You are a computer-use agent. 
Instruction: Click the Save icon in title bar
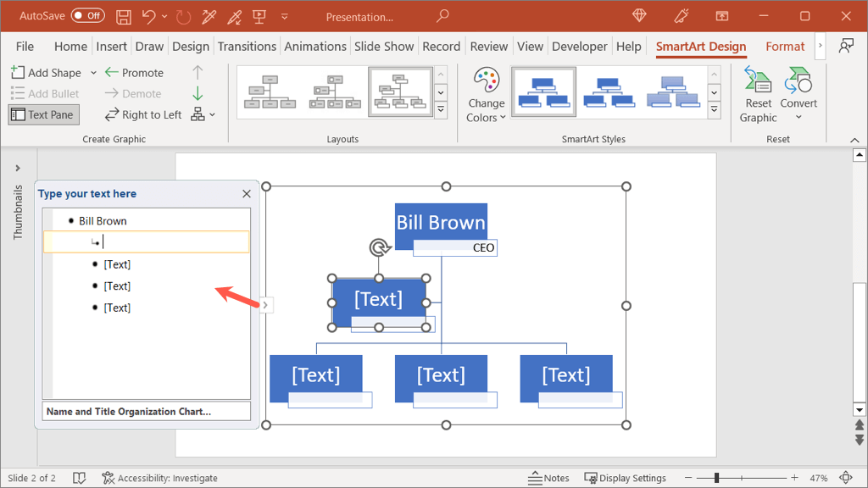tap(124, 17)
